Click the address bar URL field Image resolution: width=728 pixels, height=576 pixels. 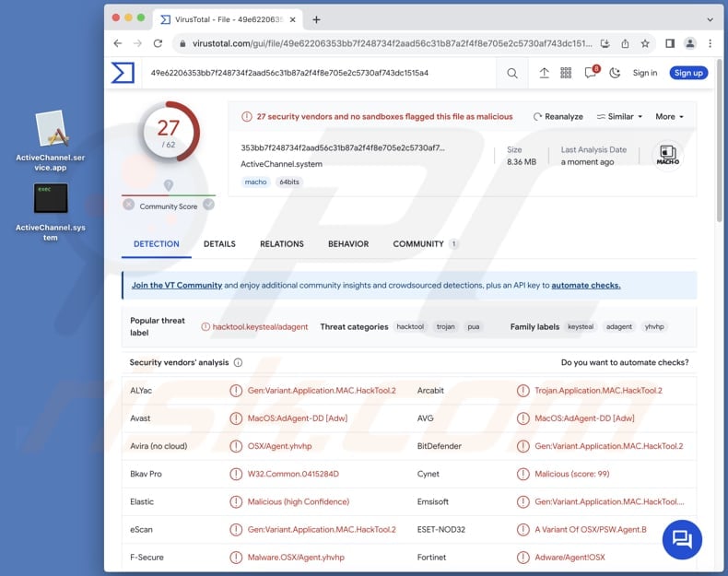393,43
